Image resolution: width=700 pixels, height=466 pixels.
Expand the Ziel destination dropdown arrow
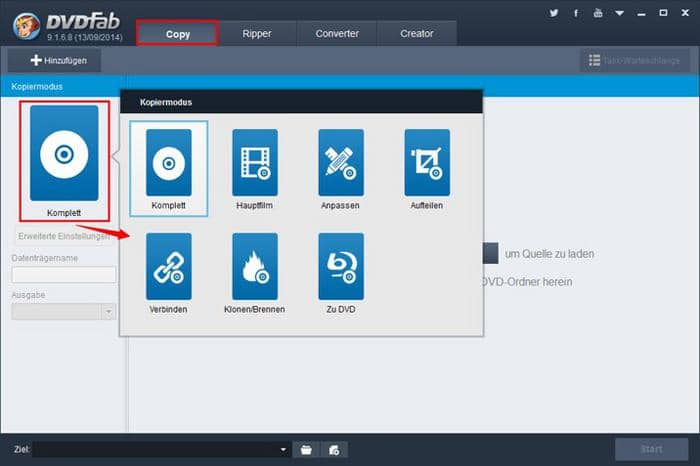point(283,449)
